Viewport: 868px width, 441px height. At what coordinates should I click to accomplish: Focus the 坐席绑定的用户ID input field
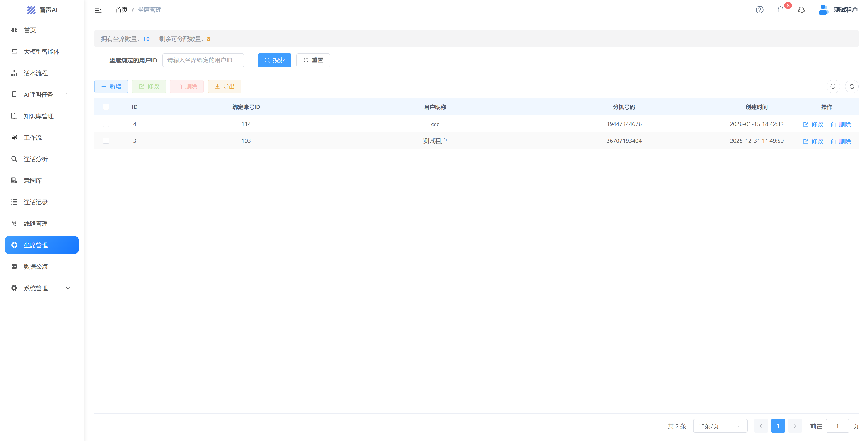(x=203, y=60)
